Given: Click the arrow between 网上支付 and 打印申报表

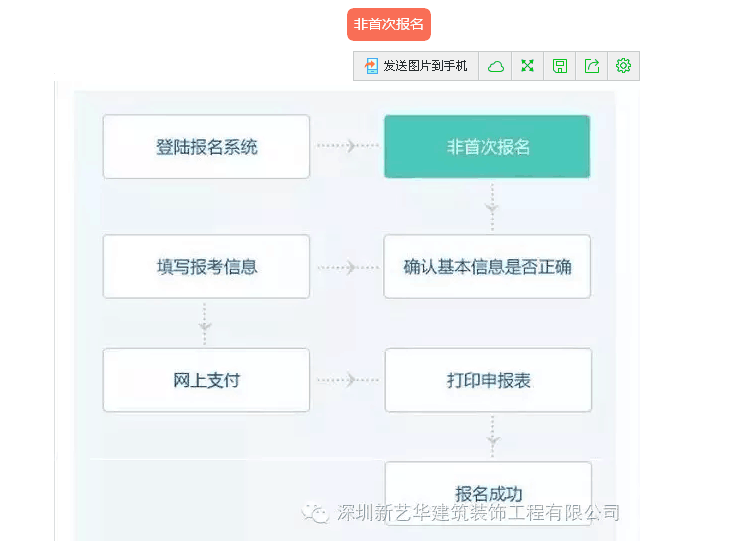Looking at the screenshot, I should (x=347, y=380).
